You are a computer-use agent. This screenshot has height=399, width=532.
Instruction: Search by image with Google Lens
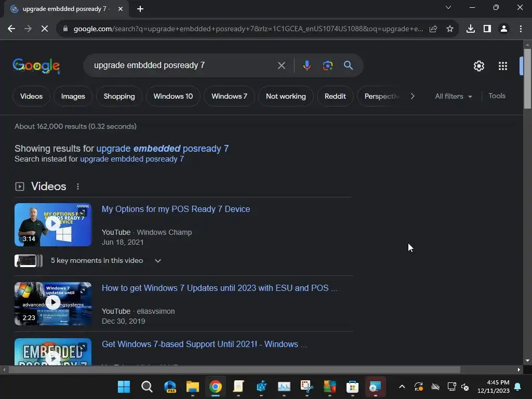(327, 65)
